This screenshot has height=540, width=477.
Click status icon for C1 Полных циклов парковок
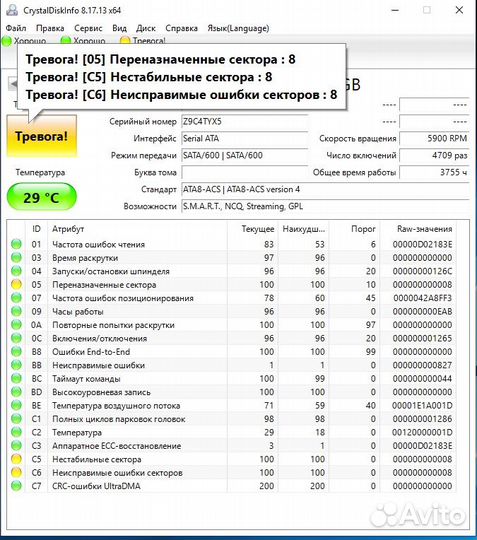click(x=16, y=419)
